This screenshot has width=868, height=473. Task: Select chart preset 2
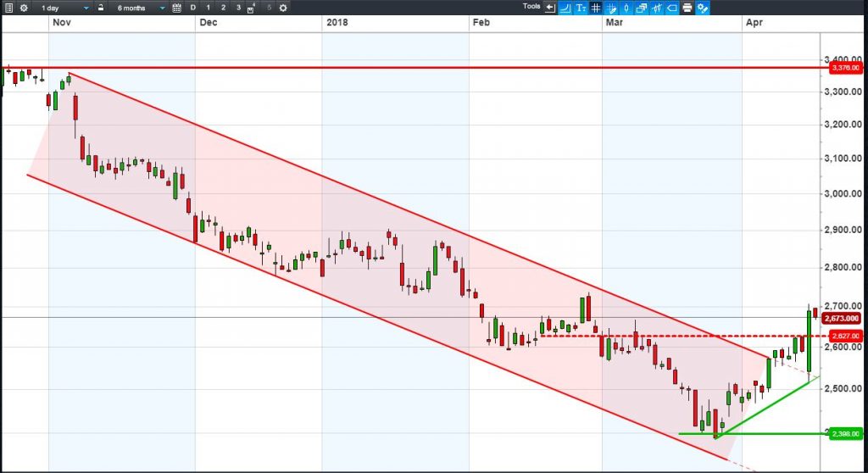(223, 8)
